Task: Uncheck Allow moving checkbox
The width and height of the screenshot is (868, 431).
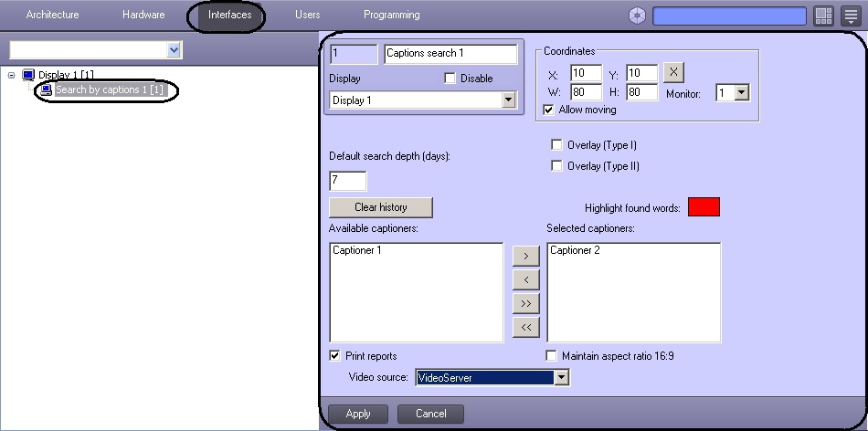Action: click(548, 110)
